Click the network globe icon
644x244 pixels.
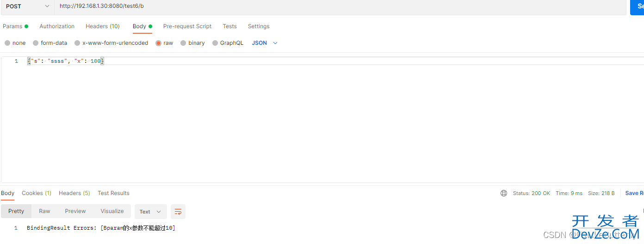[x=504, y=193]
